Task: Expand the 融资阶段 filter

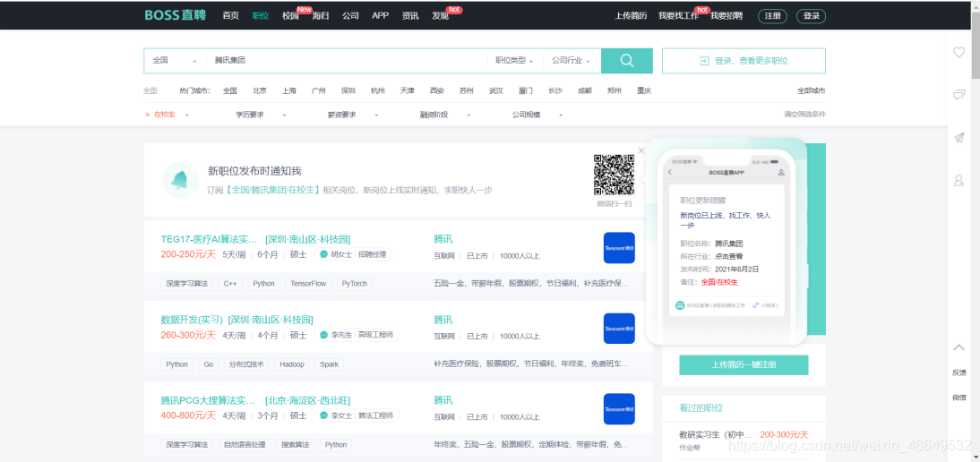Action: (469, 115)
